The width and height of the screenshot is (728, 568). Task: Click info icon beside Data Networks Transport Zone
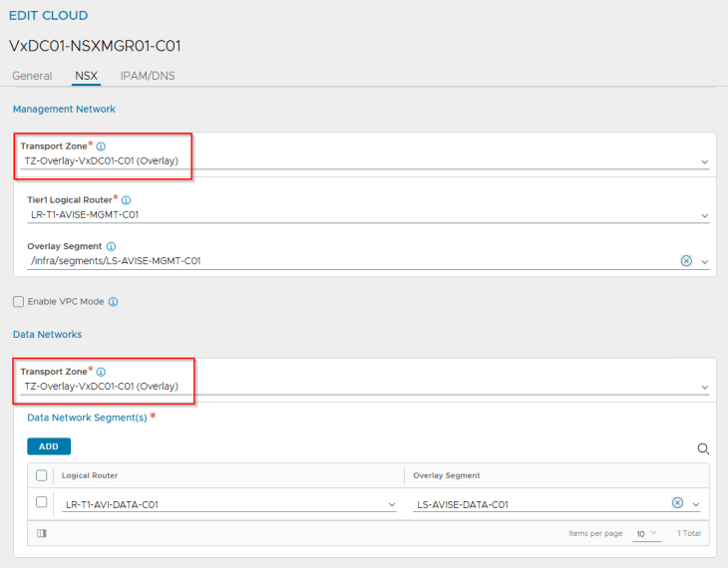pyautogui.click(x=101, y=372)
